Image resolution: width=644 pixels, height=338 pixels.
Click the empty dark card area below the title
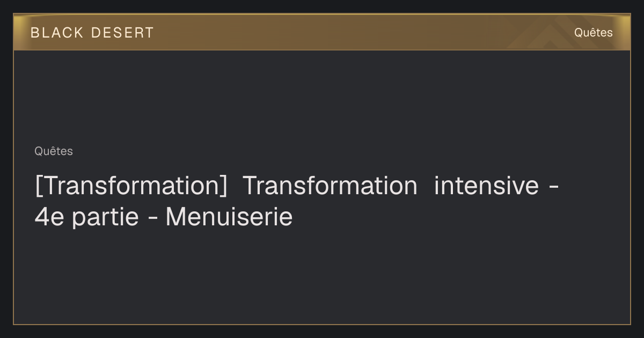(x=322, y=276)
